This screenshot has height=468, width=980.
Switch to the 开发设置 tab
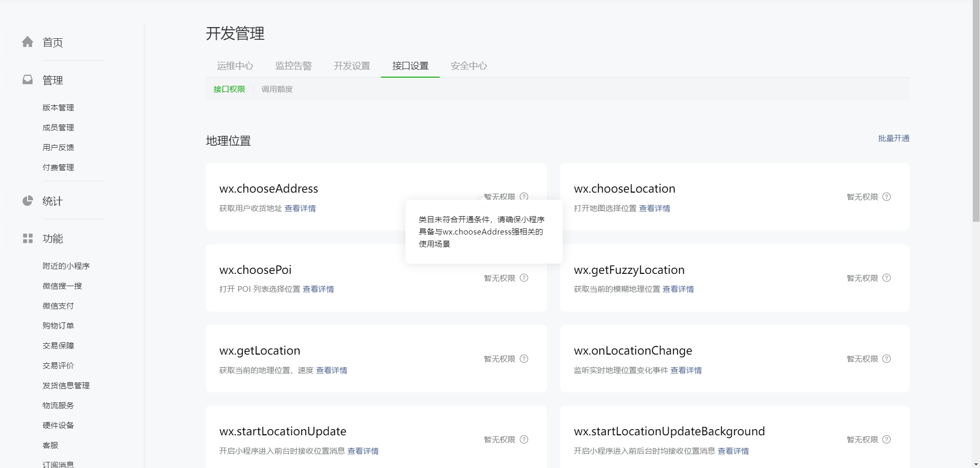352,66
